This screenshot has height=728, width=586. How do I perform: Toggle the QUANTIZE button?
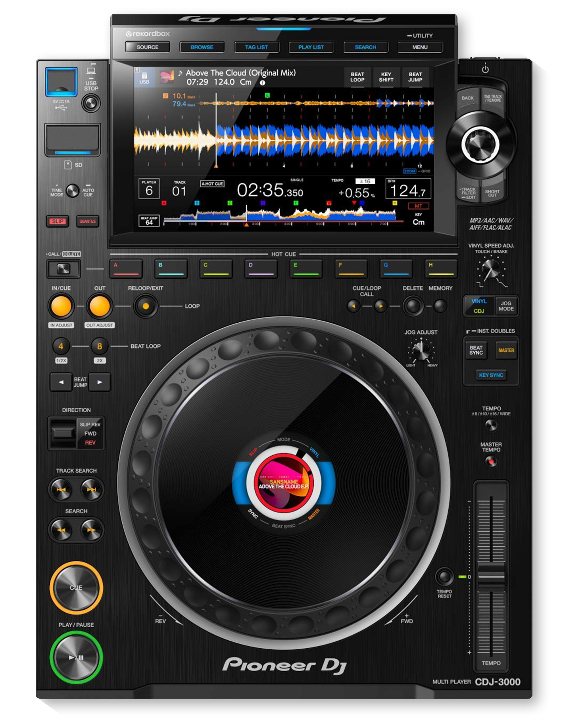pyautogui.click(x=87, y=221)
